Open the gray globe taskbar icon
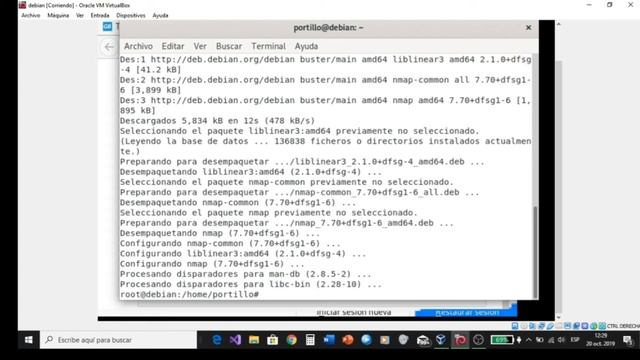640x360 pixels. click(404, 340)
